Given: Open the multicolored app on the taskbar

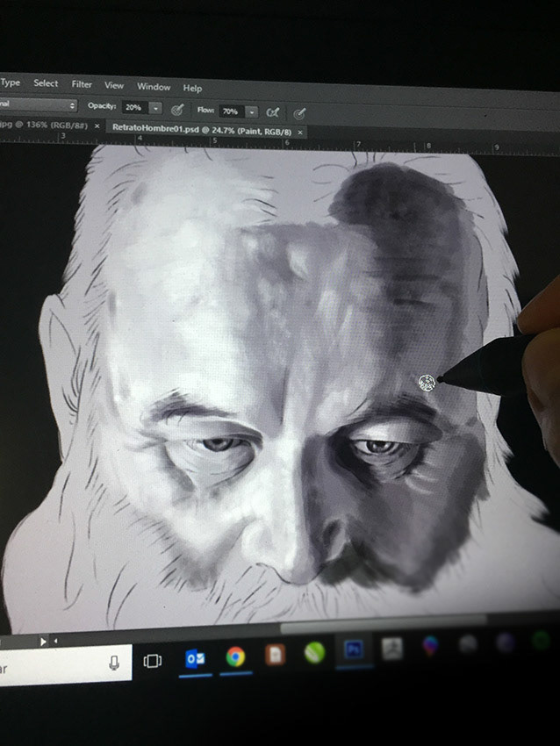Looking at the screenshot, I should click(x=430, y=646).
